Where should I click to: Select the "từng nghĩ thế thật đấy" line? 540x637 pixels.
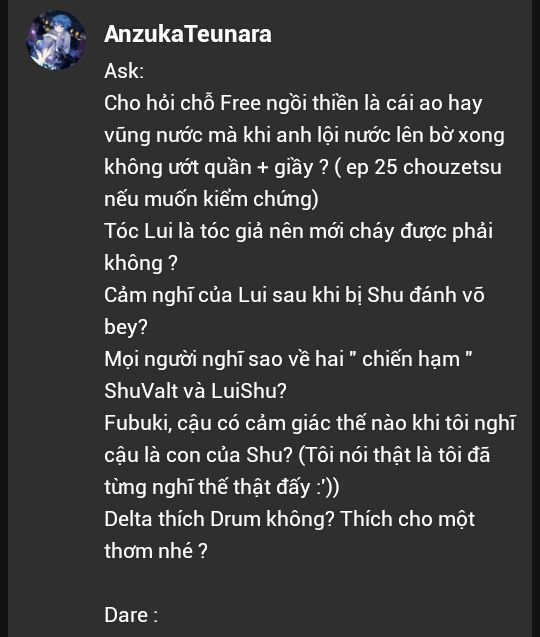(221, 487)
